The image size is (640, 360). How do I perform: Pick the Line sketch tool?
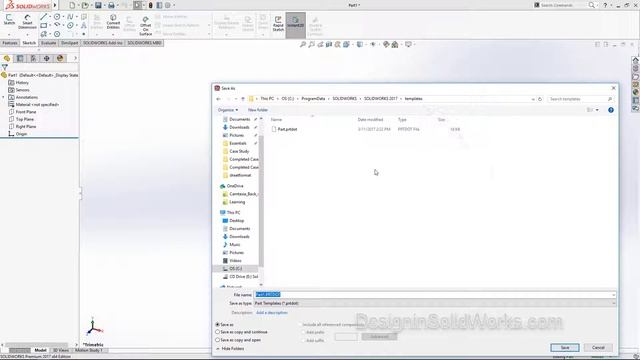tap(44, 17)
